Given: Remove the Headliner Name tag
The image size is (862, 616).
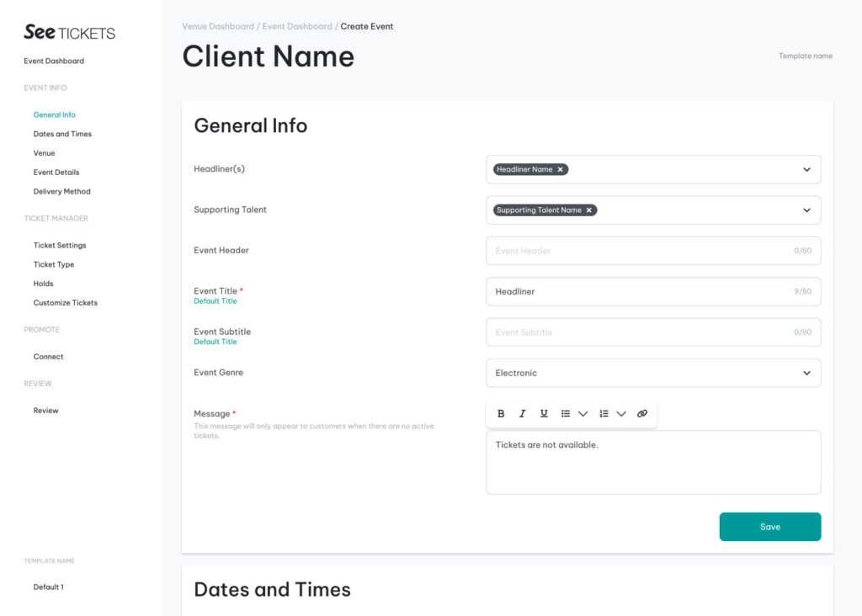Looking at the screenshot, I should click(x=561, y=169).
